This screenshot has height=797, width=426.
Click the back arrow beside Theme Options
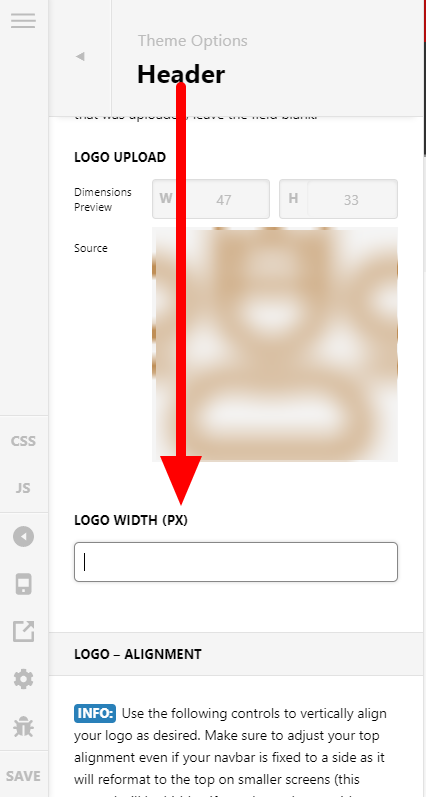[x=80, y=56]
